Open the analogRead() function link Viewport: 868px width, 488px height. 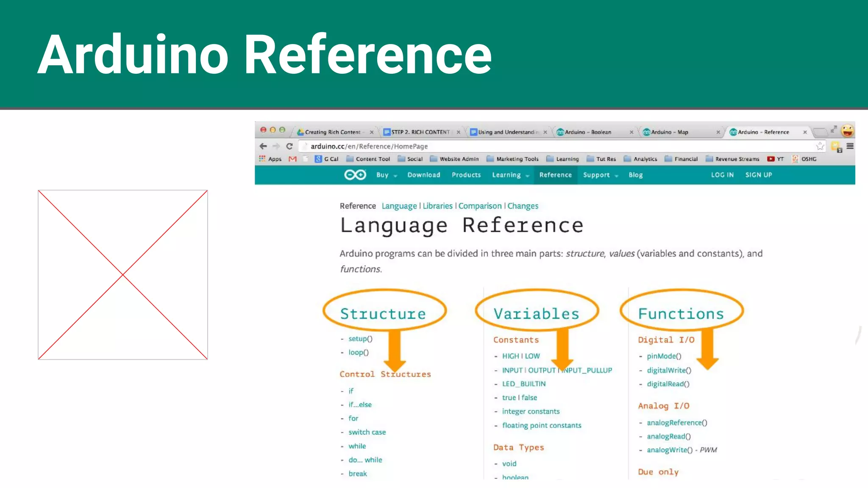coord(668,436)
